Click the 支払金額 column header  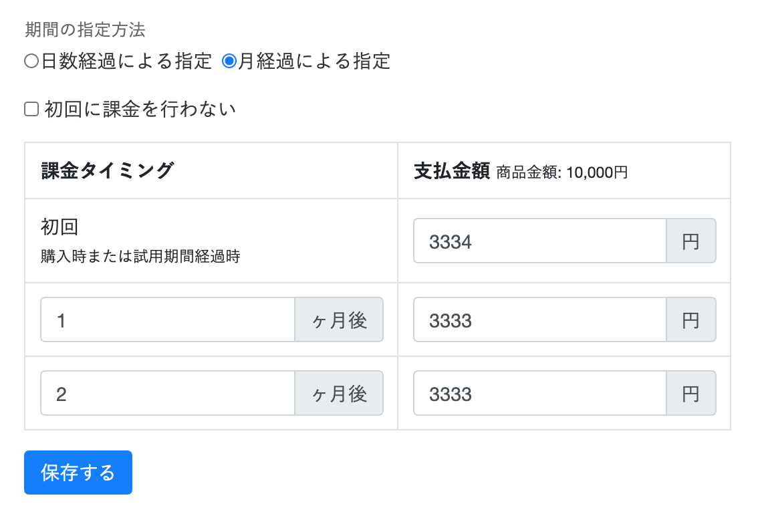click(x=453, y=171)
